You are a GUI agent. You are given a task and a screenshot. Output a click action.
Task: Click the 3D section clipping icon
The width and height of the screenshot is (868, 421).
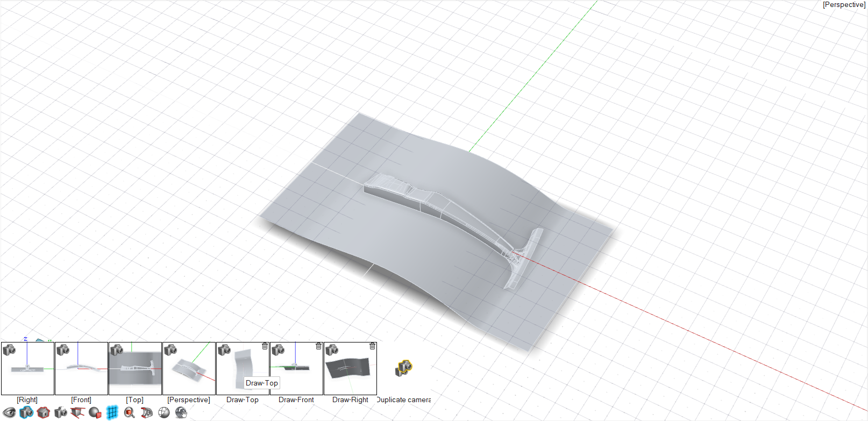click(x=147, y=412)
